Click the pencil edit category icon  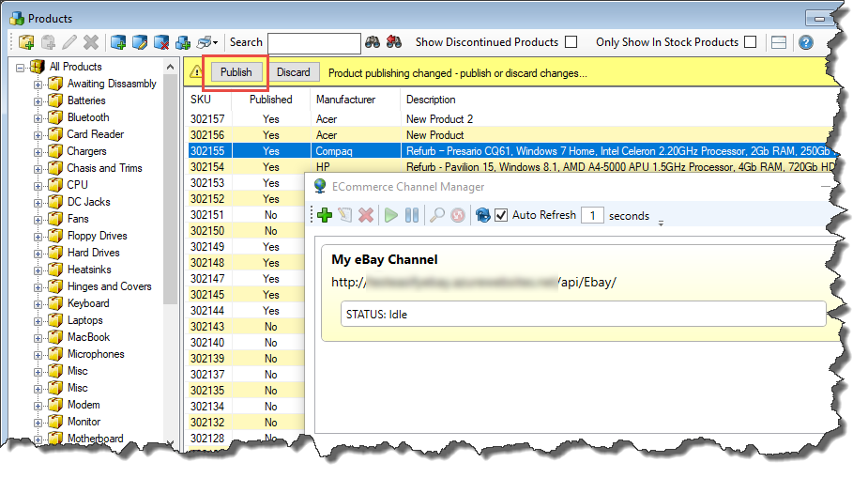click(69, 42)
